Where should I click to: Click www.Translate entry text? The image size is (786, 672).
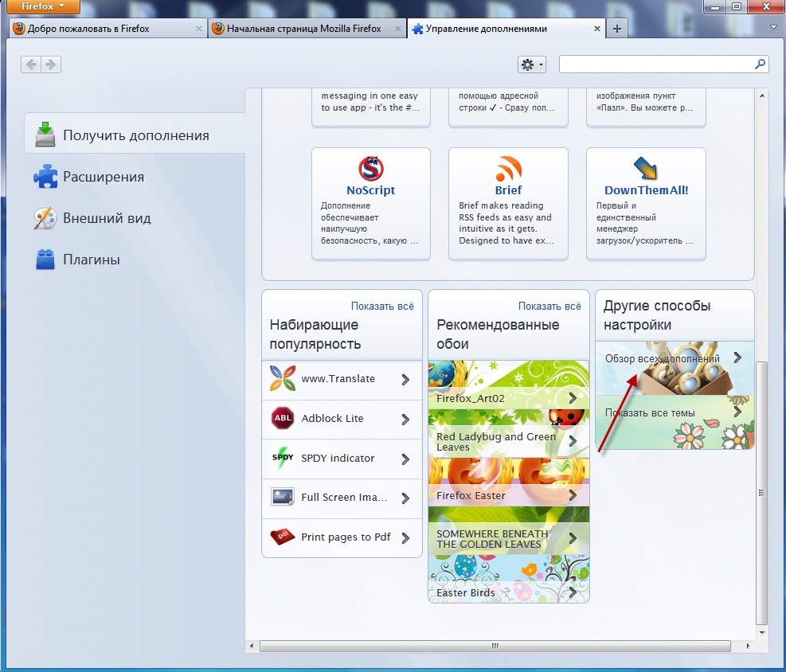(338, 379)
